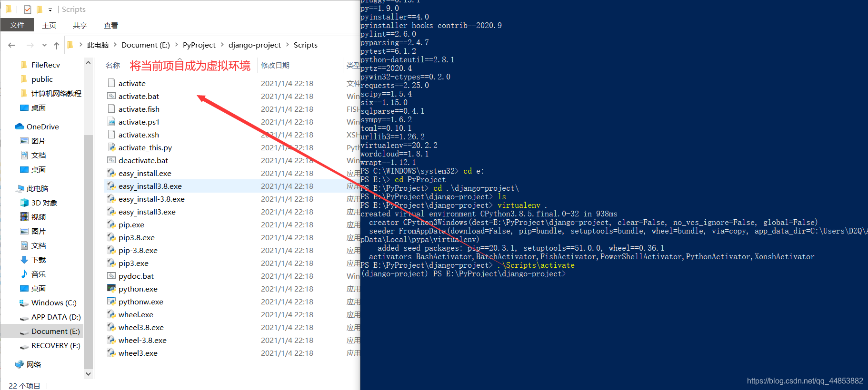Select pip3.8.exe file name
The height and width of the screenshot is (390, 868).
pyautogui.click(x=137, y=237)
